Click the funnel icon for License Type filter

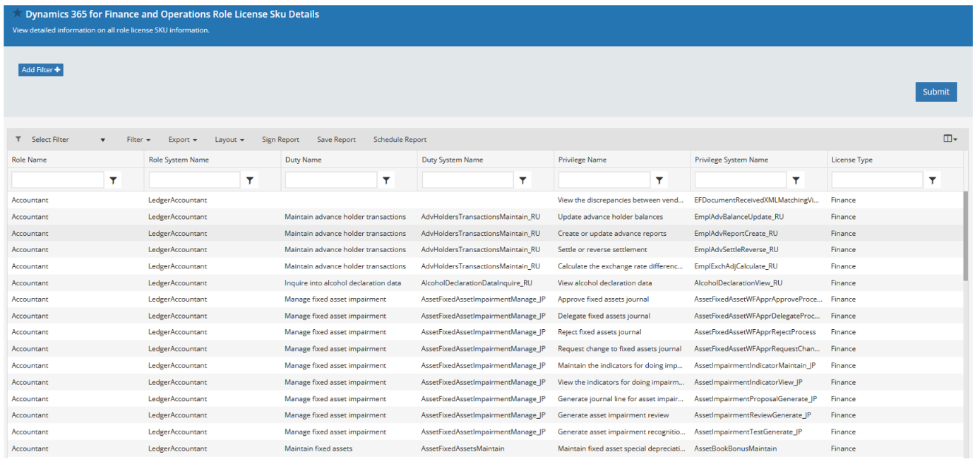933,181
